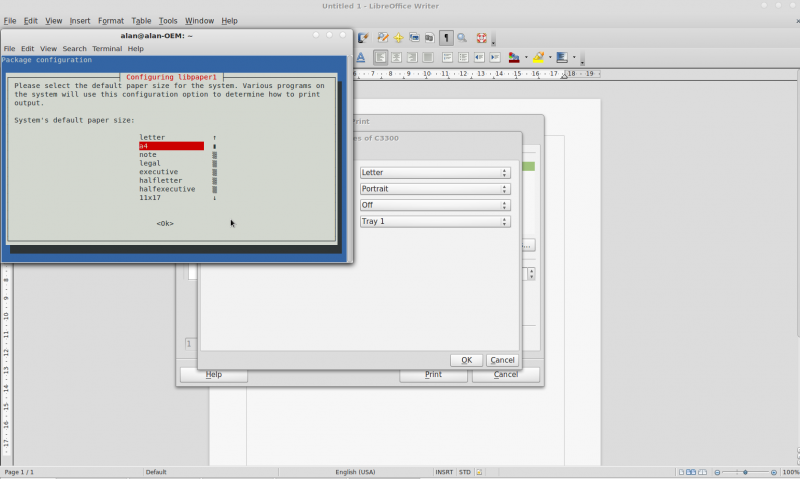
Task: Click Cancel at the Print dialog bottom
Action: coord(506,374)
